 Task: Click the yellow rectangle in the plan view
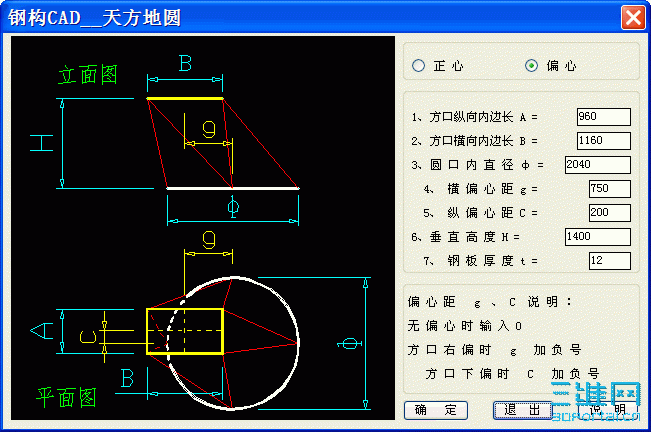click(x=185, y=331)
